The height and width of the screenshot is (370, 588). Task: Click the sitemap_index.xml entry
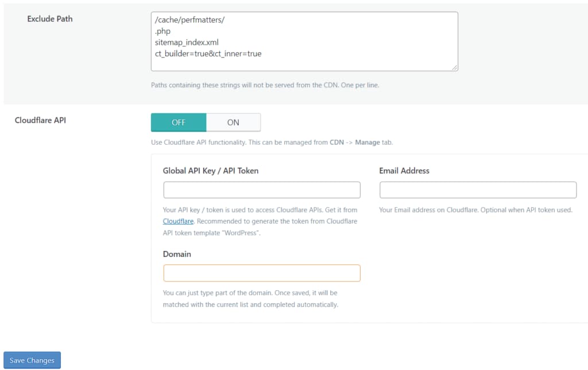(x=187, y=43)
